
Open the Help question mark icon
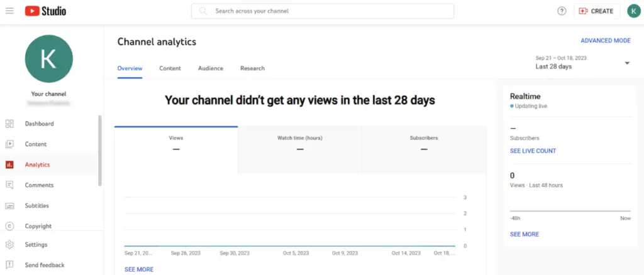(x=562, y=11)
